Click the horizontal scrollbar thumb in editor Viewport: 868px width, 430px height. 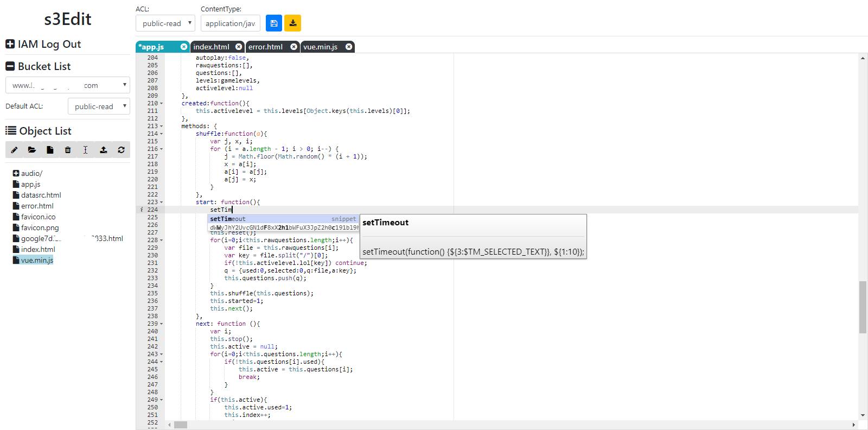click(181, 425)
